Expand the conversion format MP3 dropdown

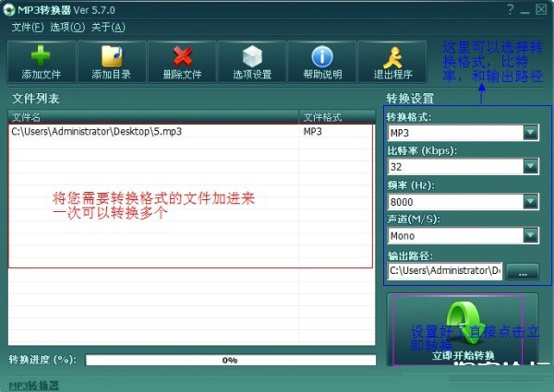coord(531,133)
